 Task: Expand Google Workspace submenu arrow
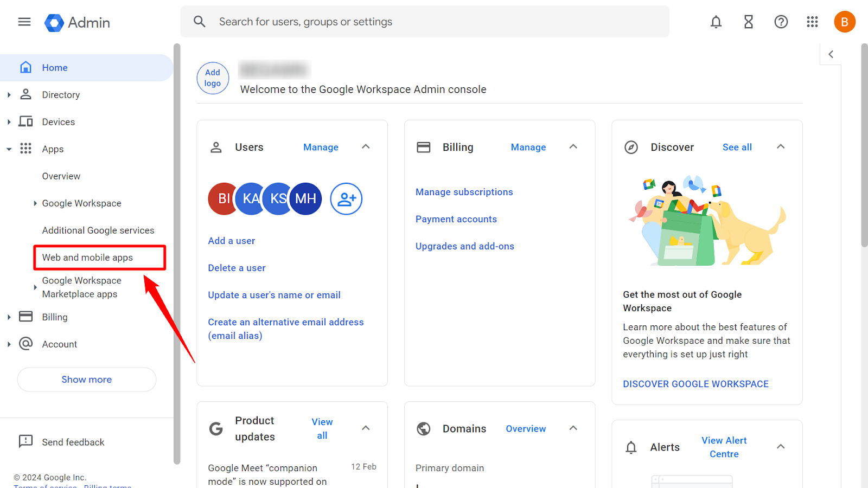click(35, 203)
